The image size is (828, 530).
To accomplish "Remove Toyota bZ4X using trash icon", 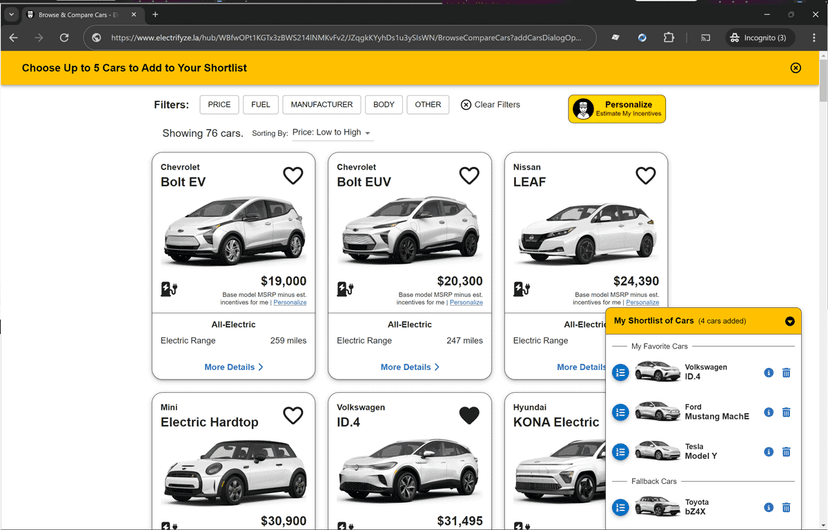I will (x=786, y=507).
